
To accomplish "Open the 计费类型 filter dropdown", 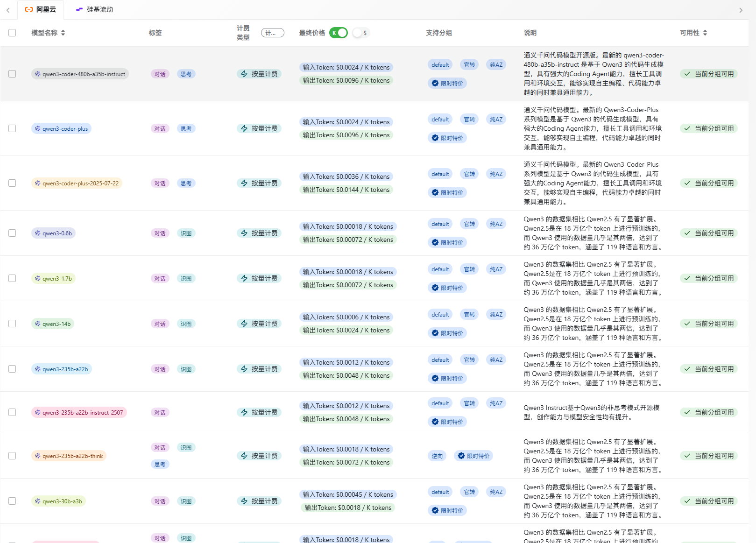I will [273, 33].
